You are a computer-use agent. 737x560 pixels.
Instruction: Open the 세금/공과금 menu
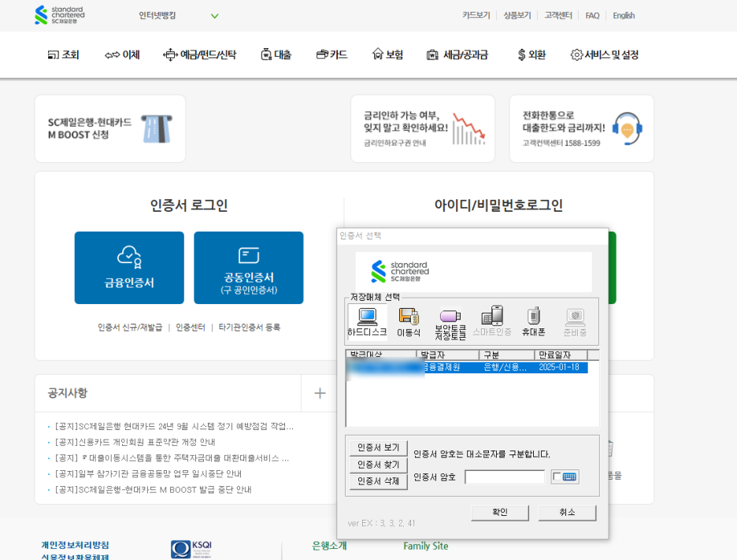point(457,55)
